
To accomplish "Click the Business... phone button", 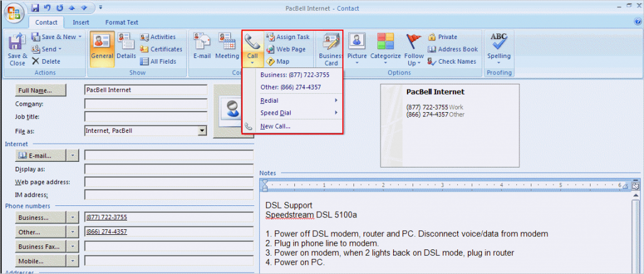I will [x=41, y=217].
